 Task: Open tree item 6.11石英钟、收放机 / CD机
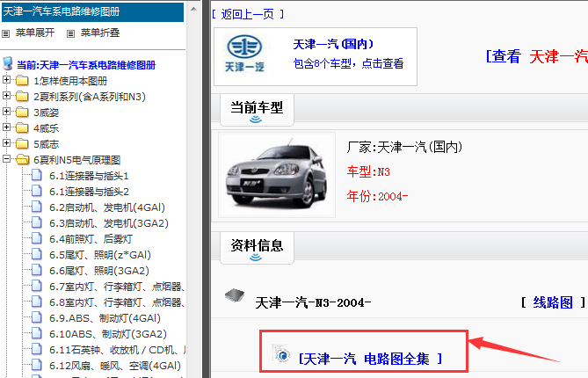point(117,350)
